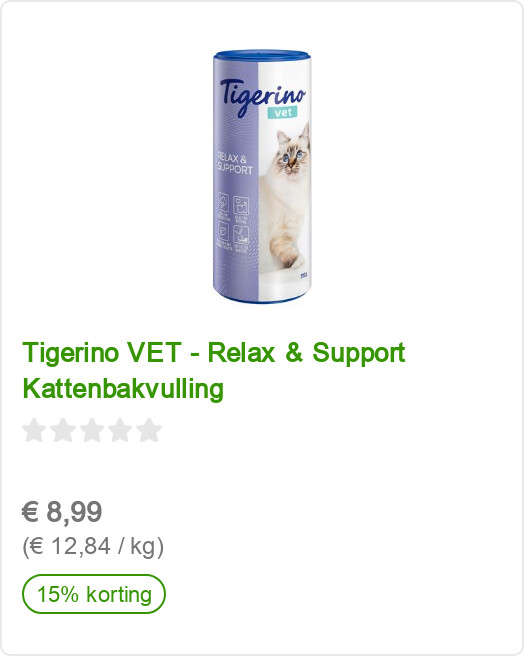Click the 15% korting badge
The width and height of the screenshot is (524, 656).
point(94,594)
